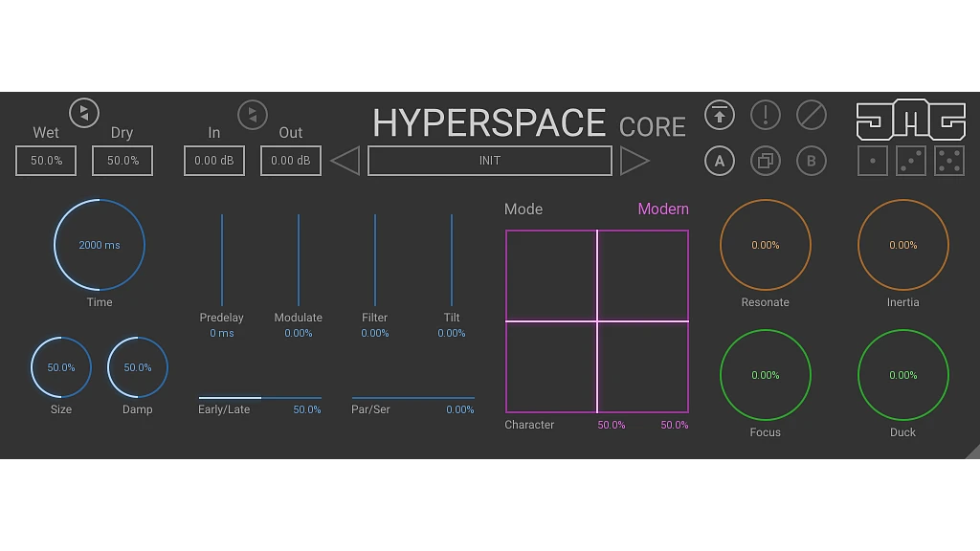Click the three-dot dice randomize icon
The image size is (980, 551).
coord(911,161)
